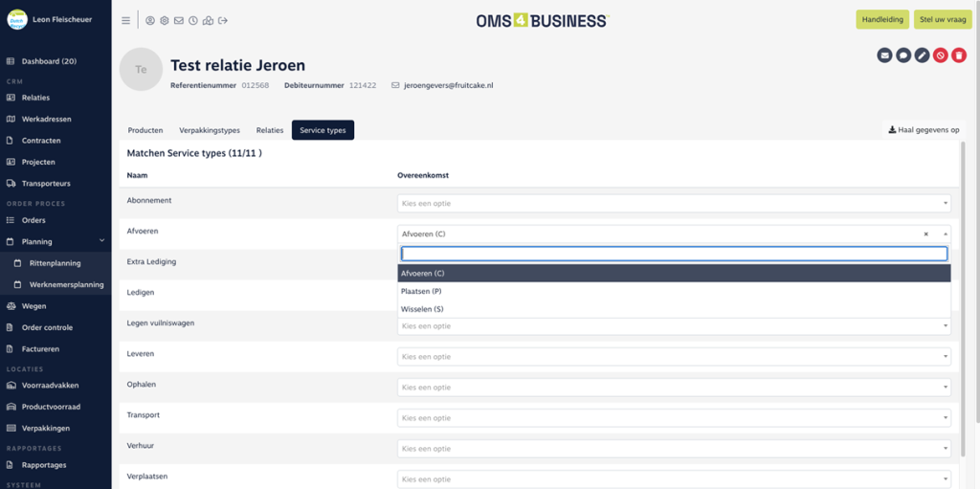Delete the relation with red trash button
Viewport: 980px width, 489px height.
click(959, 56)
